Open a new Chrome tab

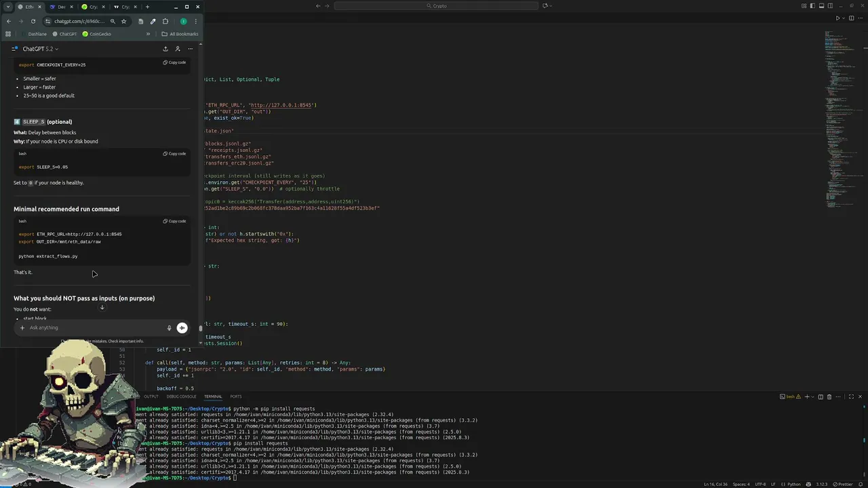click(147, 7)
